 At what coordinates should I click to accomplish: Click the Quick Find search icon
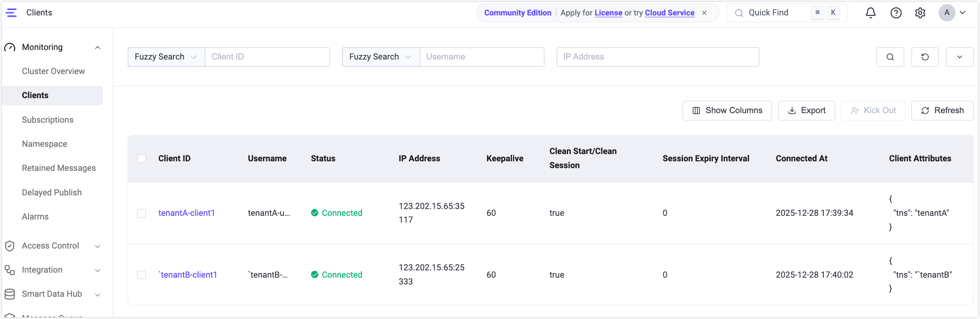pyautogui.click(x=739, y=13)
